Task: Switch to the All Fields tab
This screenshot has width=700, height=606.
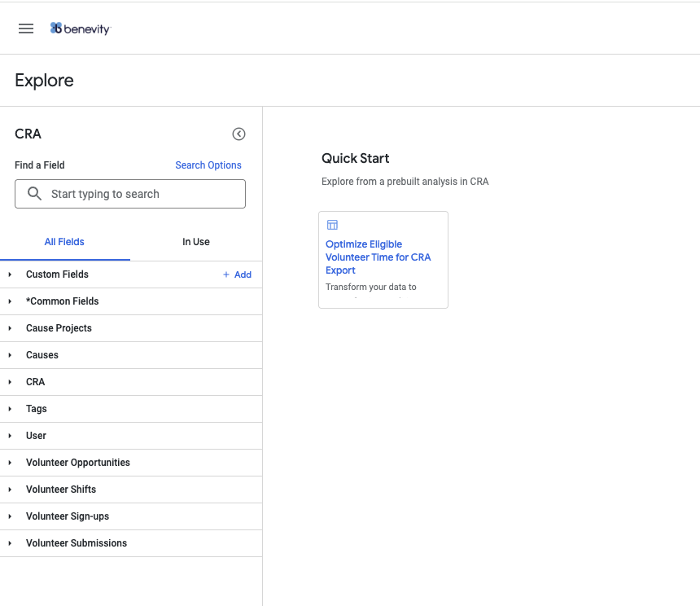Action: pos(65,242)
